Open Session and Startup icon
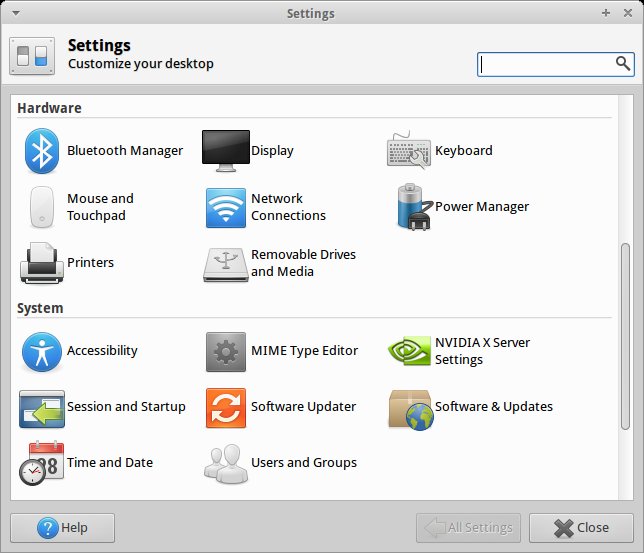 coord(42,409)
